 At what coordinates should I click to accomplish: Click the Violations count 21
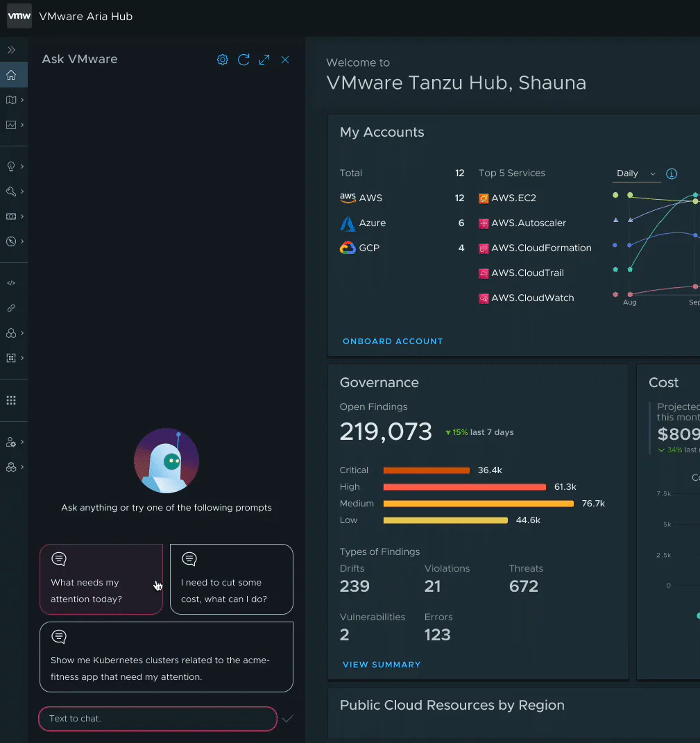coord(432,587)
